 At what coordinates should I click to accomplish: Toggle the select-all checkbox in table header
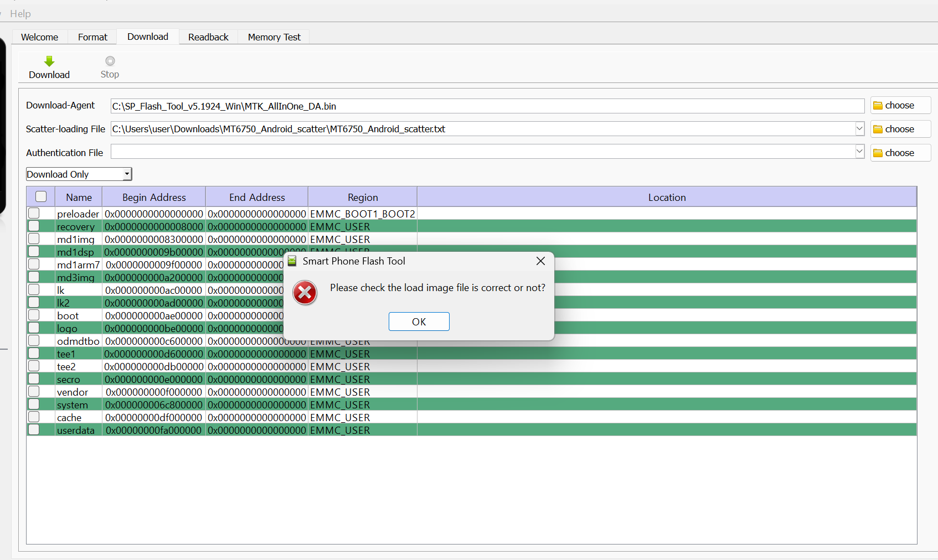coord(41,197)
